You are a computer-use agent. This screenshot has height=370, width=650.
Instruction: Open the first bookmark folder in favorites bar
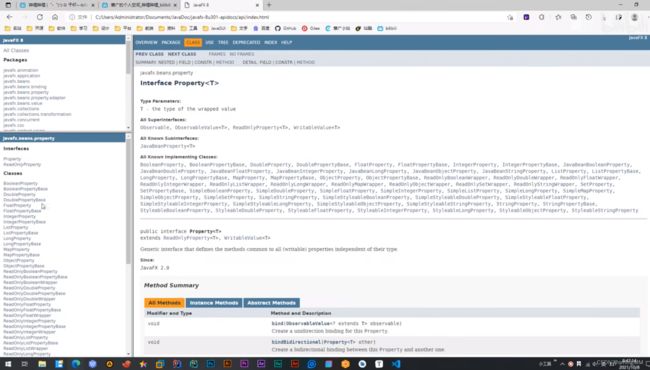tap(12, 29)
